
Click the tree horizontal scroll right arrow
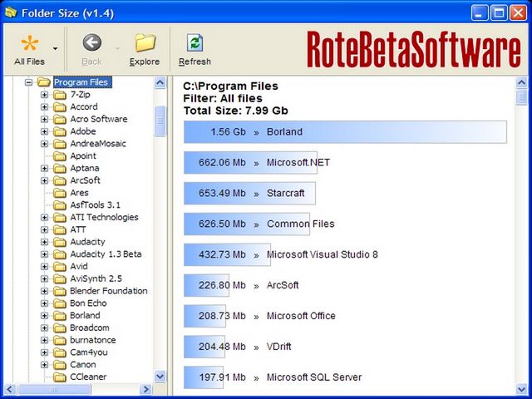pyautogui.click(x=146, y=389)
